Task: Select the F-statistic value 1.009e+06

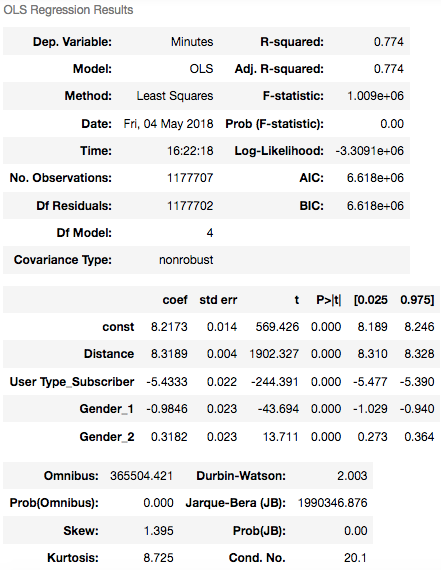Action: pyautogui.click(x=375, y=96)
